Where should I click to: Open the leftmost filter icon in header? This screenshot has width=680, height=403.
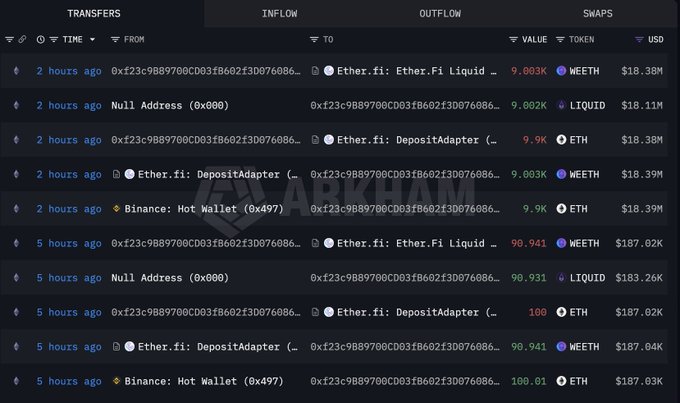click(x=9, y=39)
